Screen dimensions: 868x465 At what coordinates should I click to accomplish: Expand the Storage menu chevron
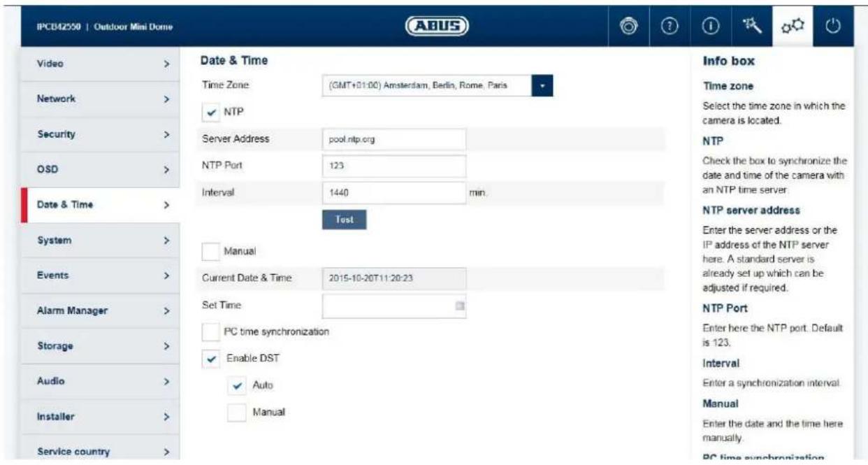(x=166, y=346)
